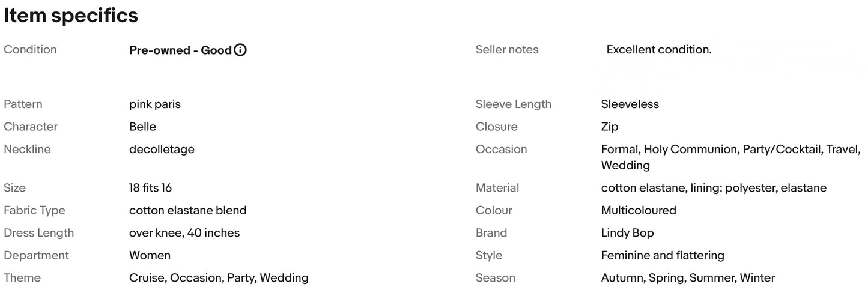Viewport: 868px width, 299px height.
Task: Click the "Belle" character value
Action: (x=142, y=127)
